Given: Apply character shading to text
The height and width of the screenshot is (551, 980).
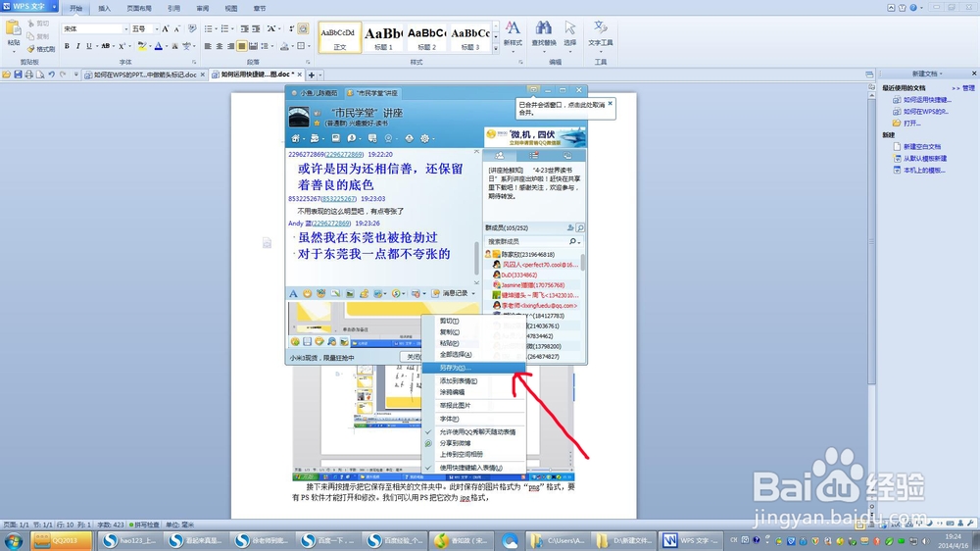Looking at the screenshot, I should (x=175, y=46).
